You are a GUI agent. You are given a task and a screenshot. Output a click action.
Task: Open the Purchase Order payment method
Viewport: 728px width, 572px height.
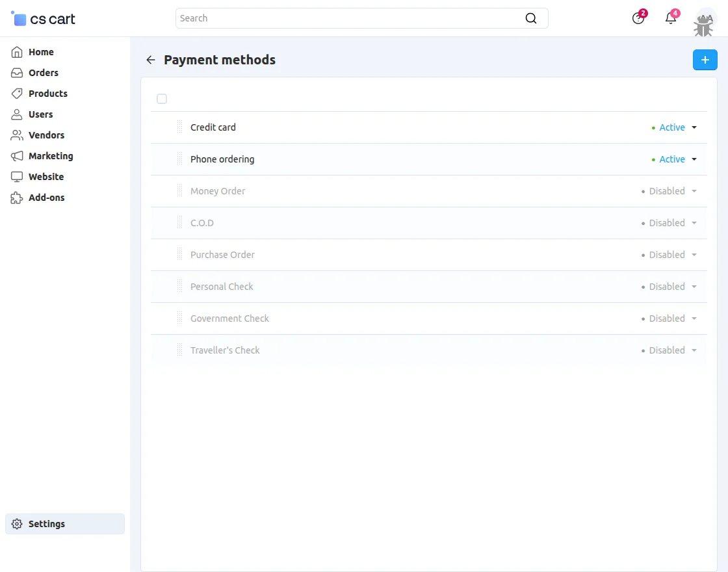[222, 255]
